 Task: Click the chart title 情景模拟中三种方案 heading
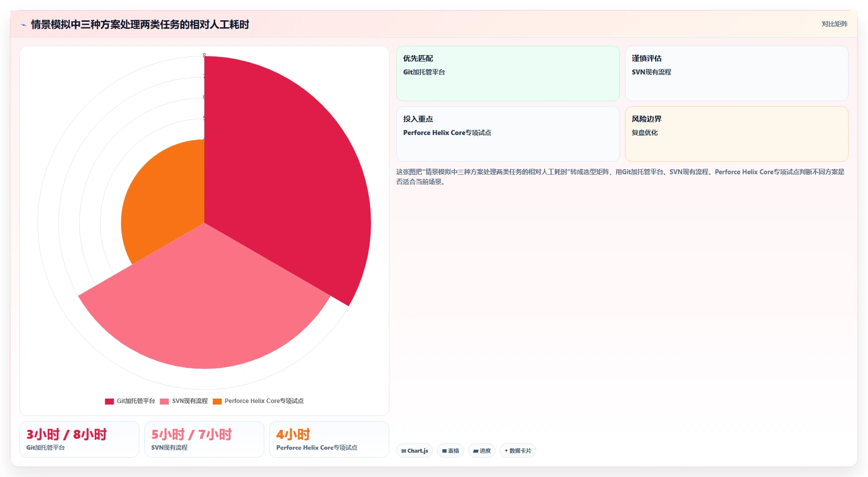(140, 24)
